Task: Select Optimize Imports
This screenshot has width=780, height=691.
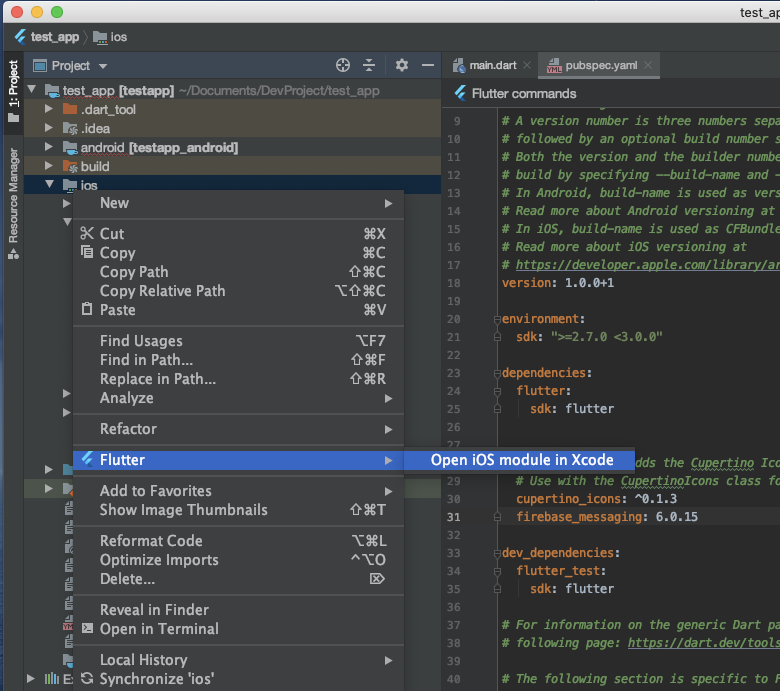Action: pyautogui.click(x=238, y=560)
